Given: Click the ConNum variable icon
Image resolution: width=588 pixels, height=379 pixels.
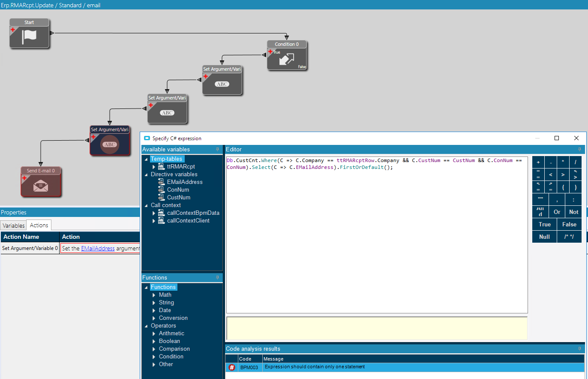Looking at the screenshot, I should coord(162,189).
